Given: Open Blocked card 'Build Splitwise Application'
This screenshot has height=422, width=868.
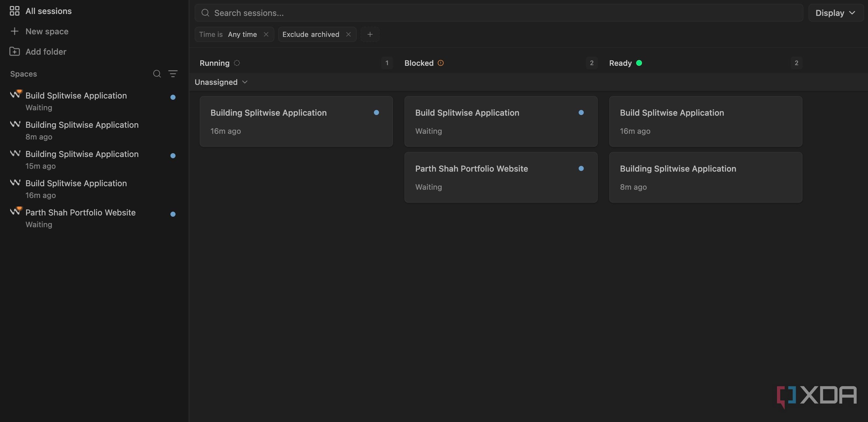Looking at the screenshot, I should (x=501, y=121).
